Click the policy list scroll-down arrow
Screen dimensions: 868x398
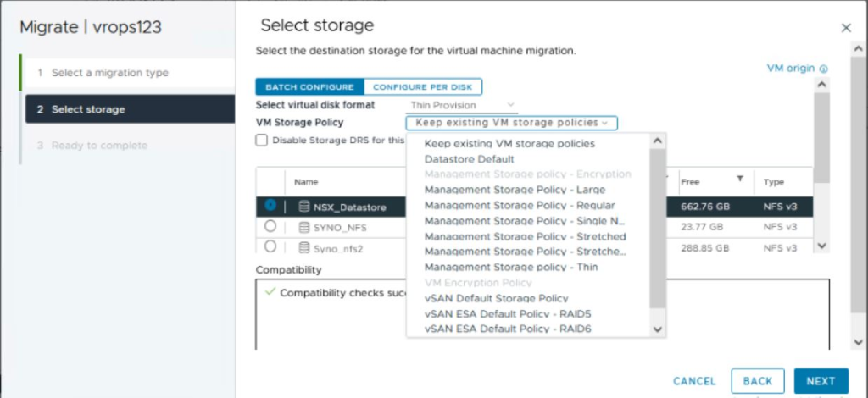click(658, 329)
